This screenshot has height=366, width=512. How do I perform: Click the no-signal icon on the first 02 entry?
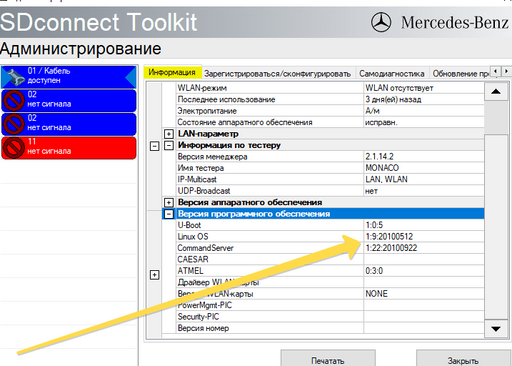click(x=14, y=100)
